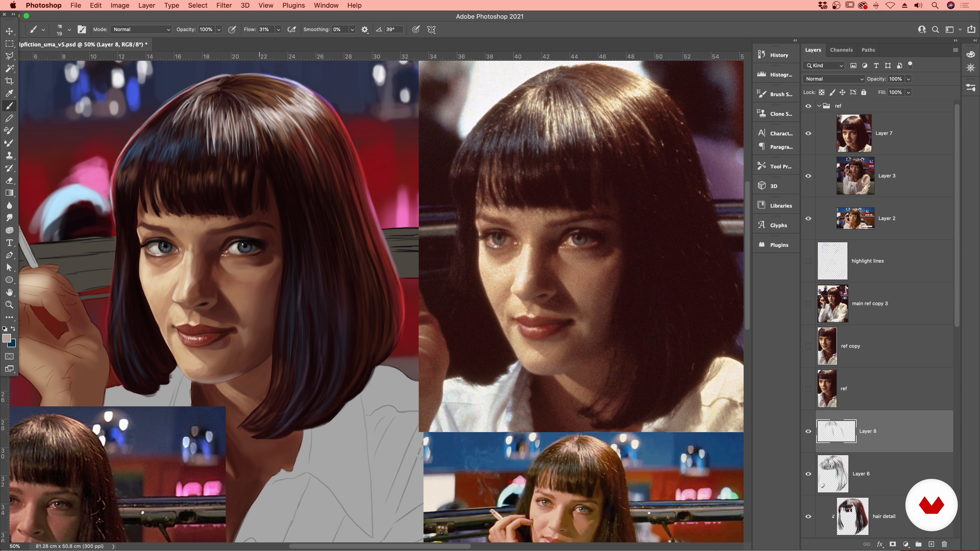Open the Filter menu

pos(224,5)
